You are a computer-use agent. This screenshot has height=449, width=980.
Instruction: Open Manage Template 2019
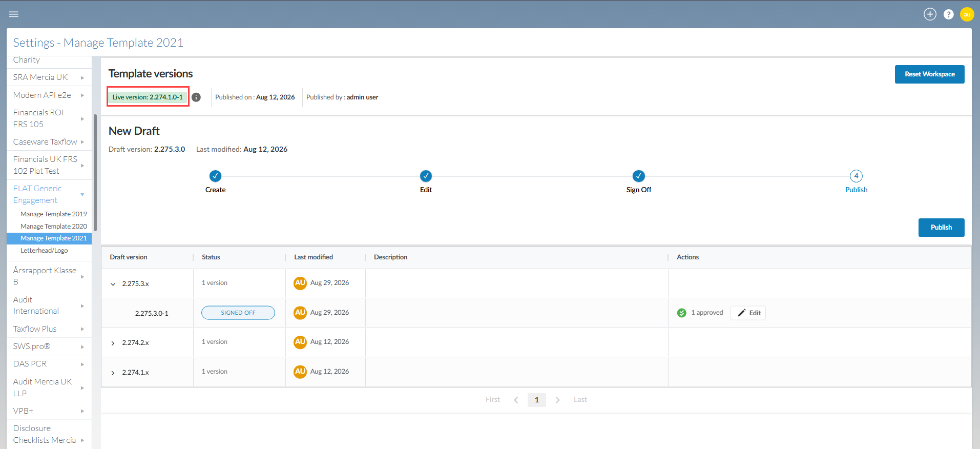tap(54, 214)
